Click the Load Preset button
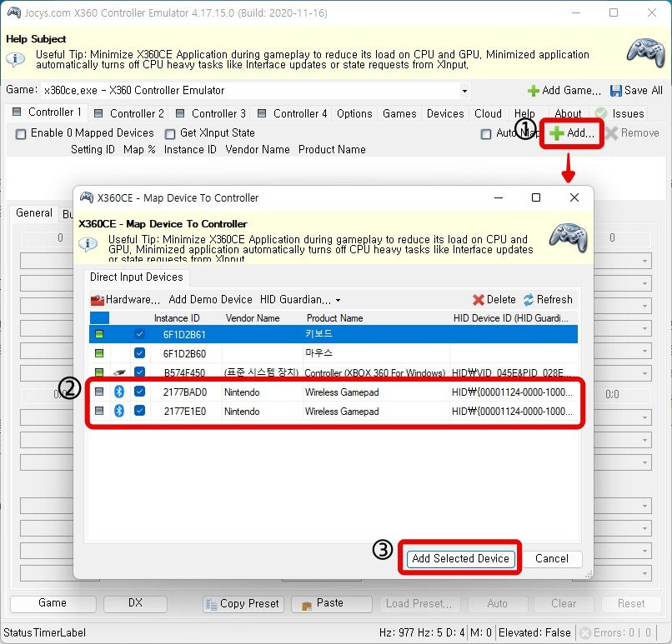 click(x=419, y=604)
